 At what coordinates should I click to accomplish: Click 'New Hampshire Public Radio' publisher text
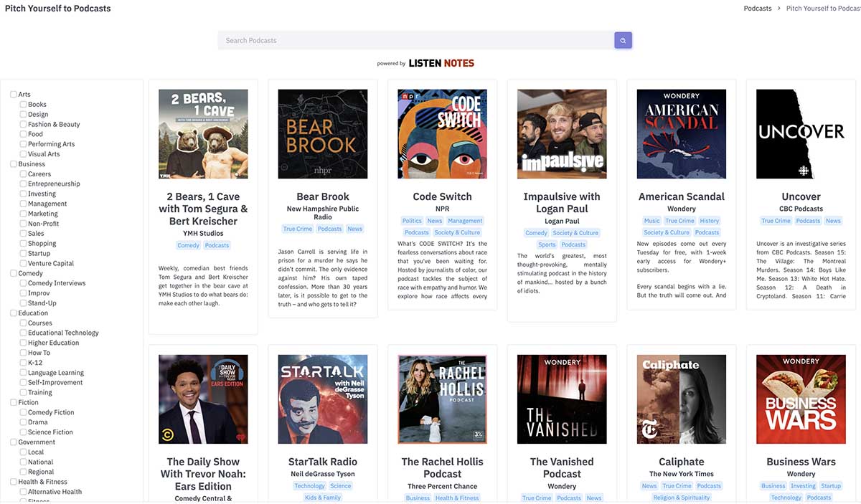pyautogui.click(x=323, y=213)
